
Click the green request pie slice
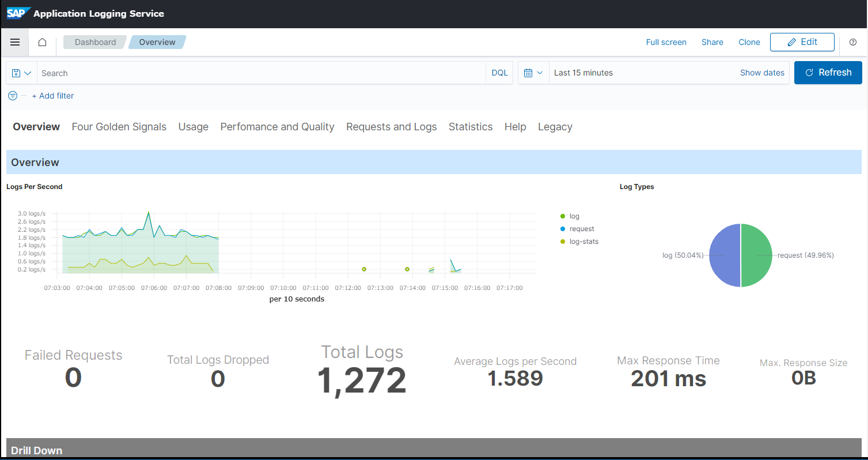pyautogui.click(x=757, y=255)
